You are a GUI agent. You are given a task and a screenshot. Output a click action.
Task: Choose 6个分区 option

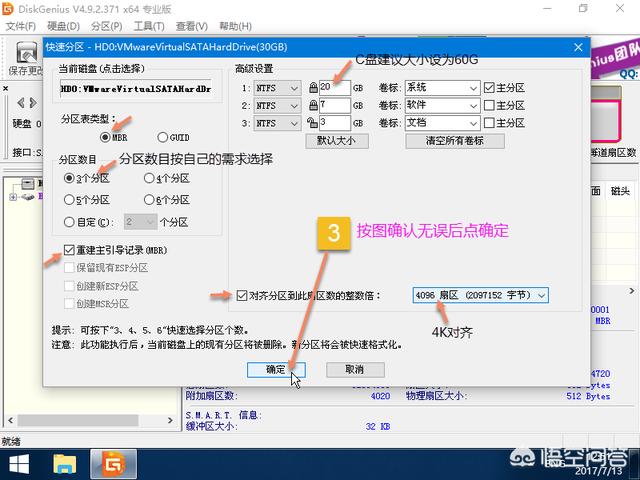tap(149, 200)
